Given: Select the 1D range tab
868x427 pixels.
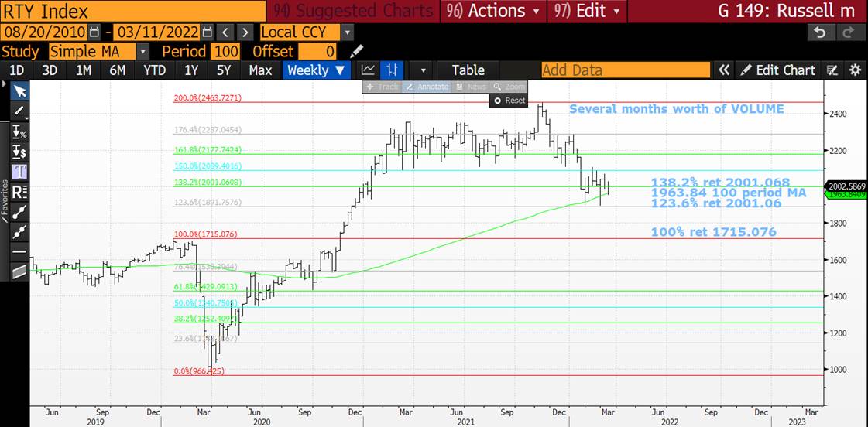Looking at the screenshot, I should [x=18, y=70].
